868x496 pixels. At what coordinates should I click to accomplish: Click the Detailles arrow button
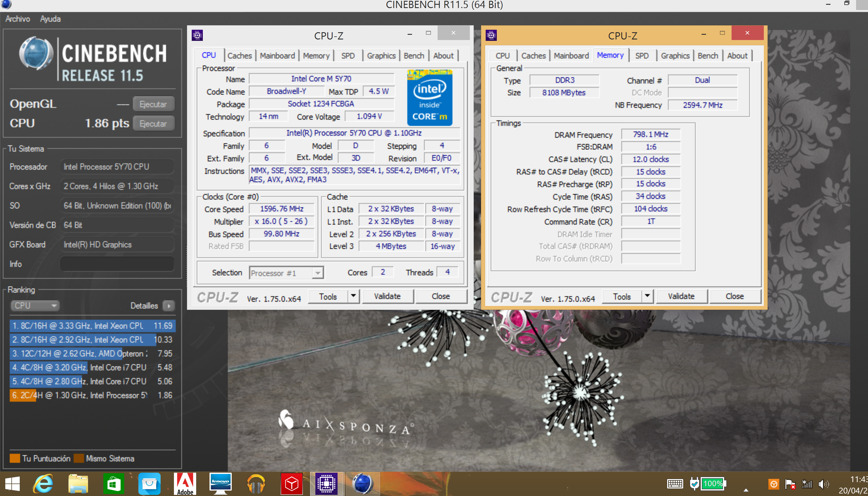pyautogui.click(x=169, y=306)
